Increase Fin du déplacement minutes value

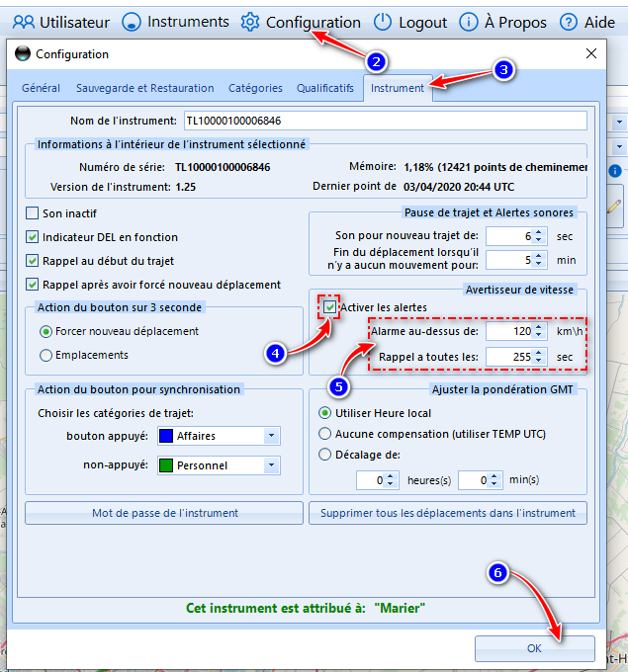coord(539,256)
